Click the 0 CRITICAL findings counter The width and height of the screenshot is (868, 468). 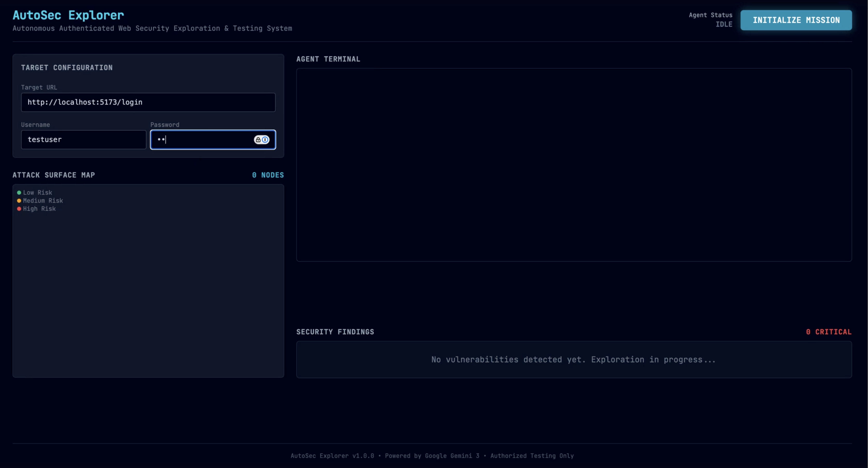(829, 332)
